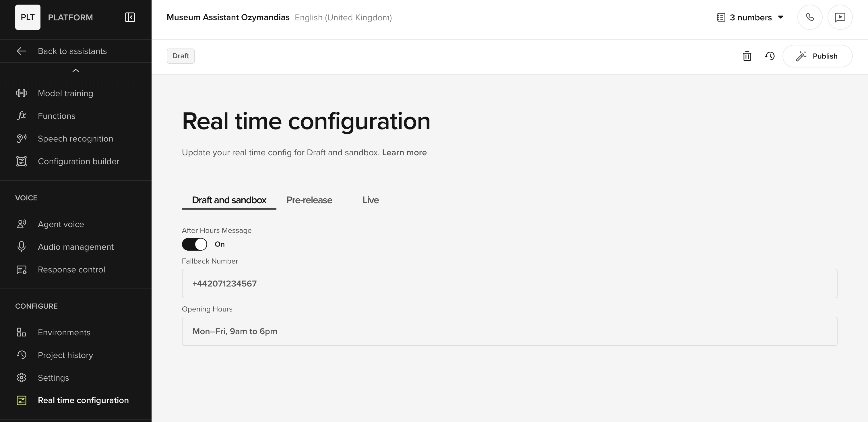Select the Speech recognition sidebar icon
This screenshot has width=868, height=422.
click(21, 139)
